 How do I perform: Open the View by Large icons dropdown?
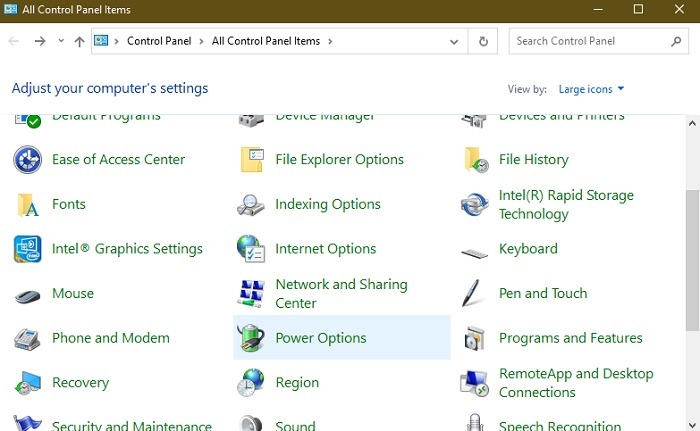pos(591,89)
